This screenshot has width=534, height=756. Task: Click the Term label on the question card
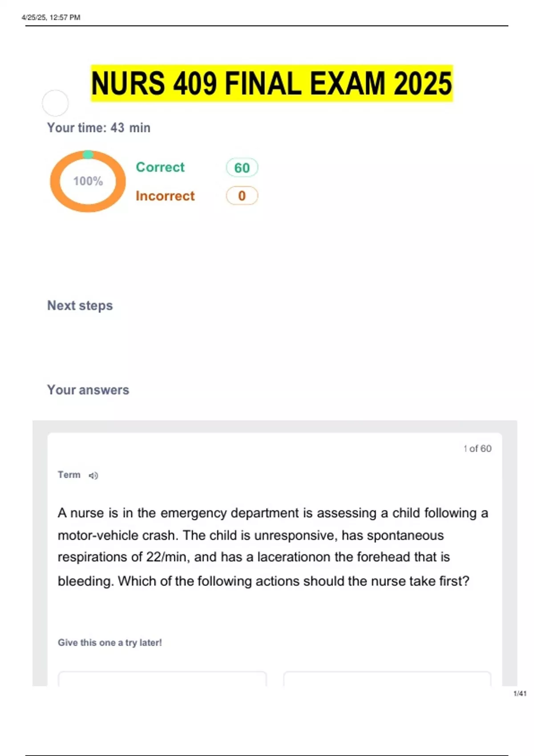[69, 475]
